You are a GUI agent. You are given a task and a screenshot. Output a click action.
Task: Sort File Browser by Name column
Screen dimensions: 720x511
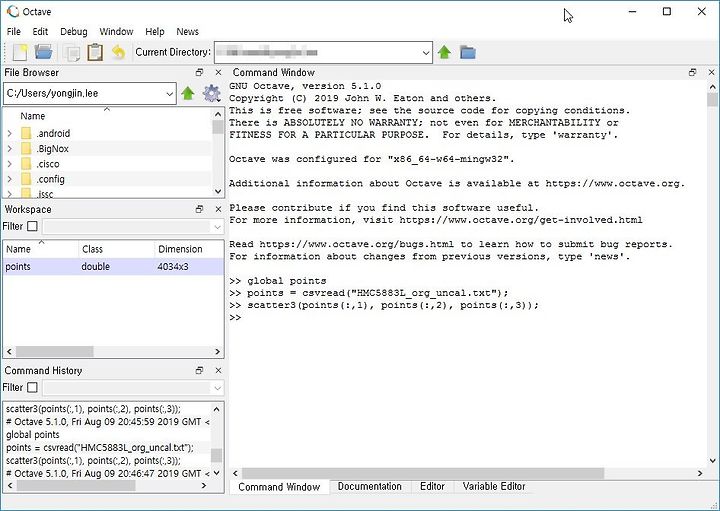[x=107, y=116]
